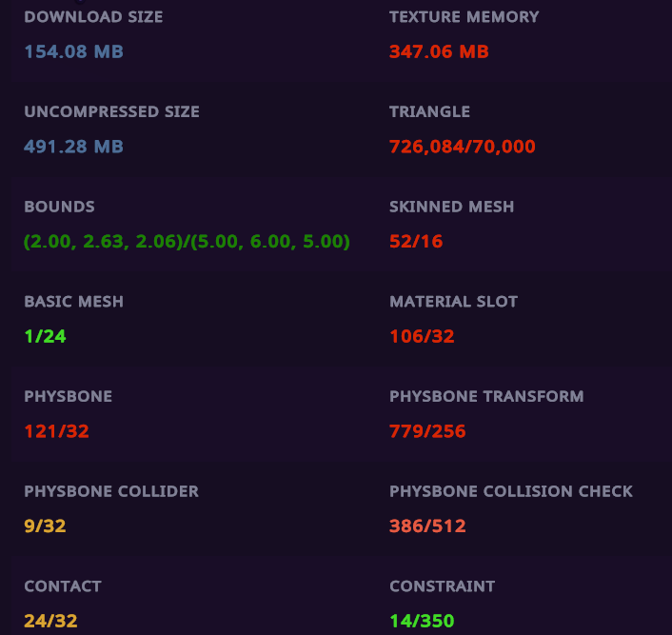The height and width of the screenshot is (635, 672).
Task: Click the TEXTURE MEMORY heading label
Action: (x=464, y=17)
